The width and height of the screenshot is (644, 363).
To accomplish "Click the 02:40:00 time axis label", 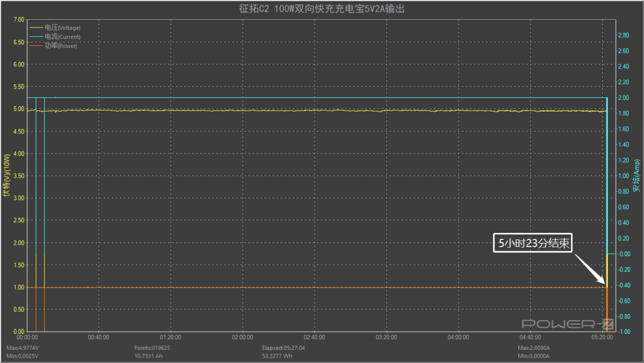I will point(314,337).
